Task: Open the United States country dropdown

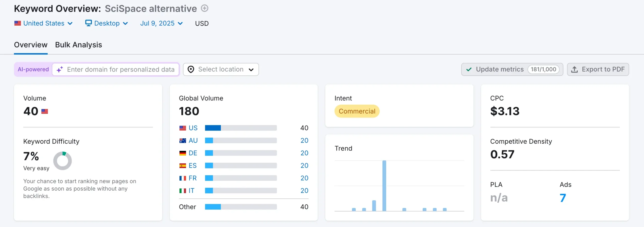Action: (44, 23)
